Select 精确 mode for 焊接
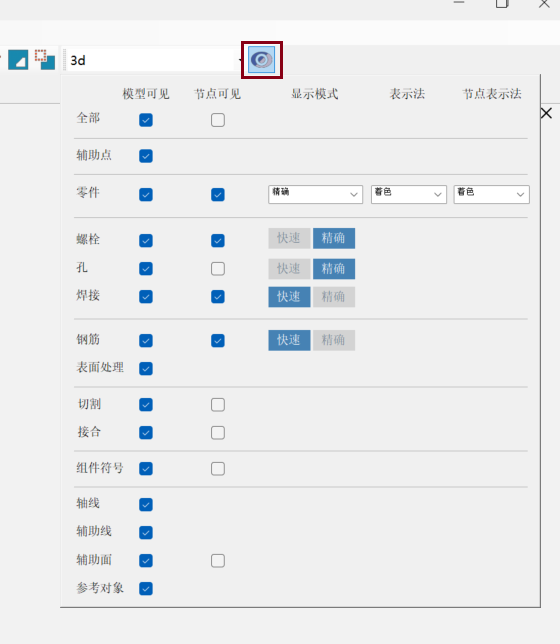 [334, 297]
